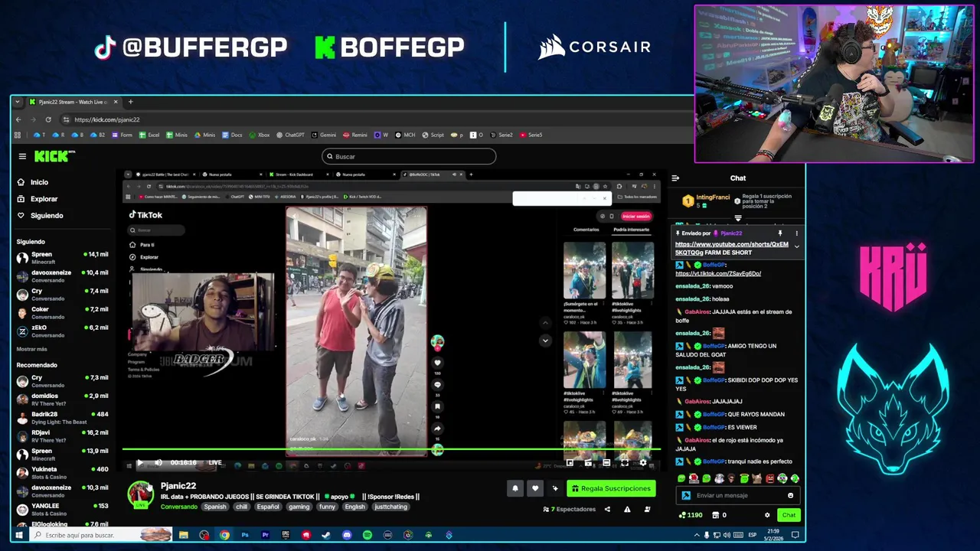980x551 pixels.
Task: Follow Pjanic22 with the heart button
Action: [x=535, y=488]
